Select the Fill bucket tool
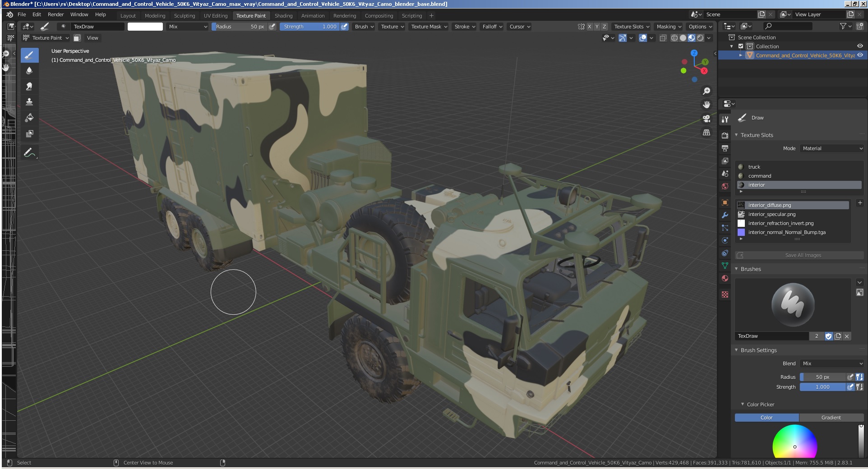The height and width of the screenshot is (469, 868). pyautogui.click(x=29, y=118)
